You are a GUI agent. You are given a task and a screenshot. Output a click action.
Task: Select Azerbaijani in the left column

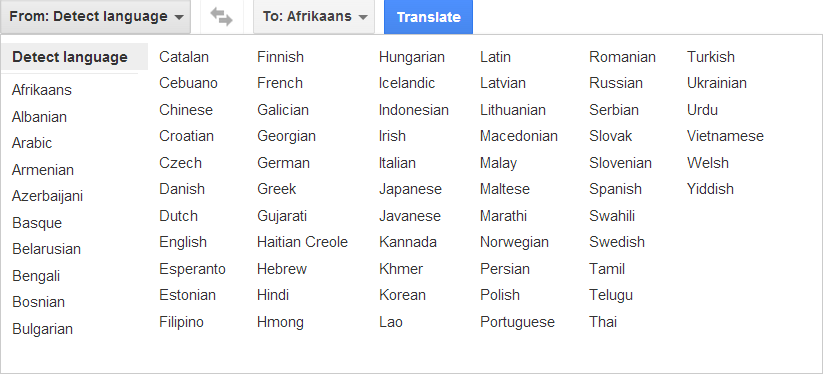pos(47,196)
